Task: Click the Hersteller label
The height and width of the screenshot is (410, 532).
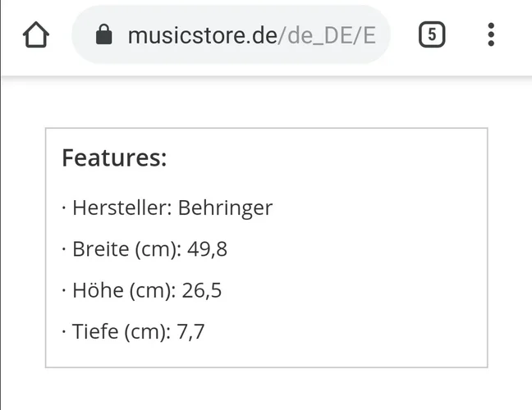Action: tap(122, 207)
